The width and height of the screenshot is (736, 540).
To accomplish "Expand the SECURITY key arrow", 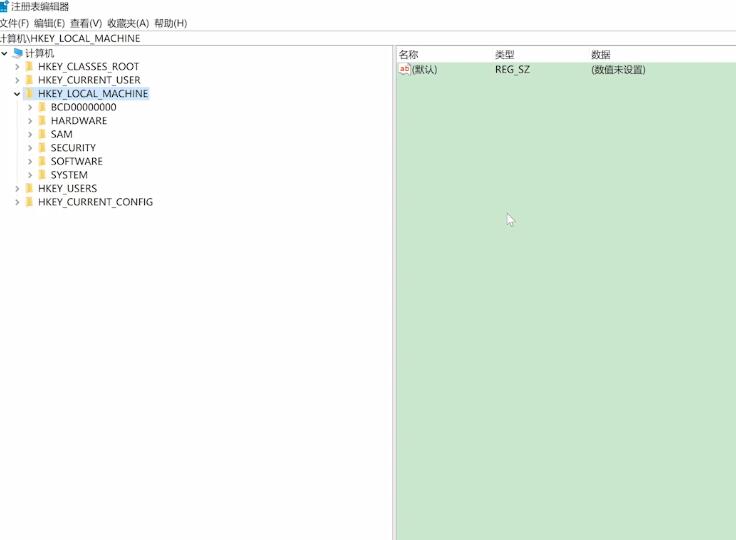I will 30,148.
